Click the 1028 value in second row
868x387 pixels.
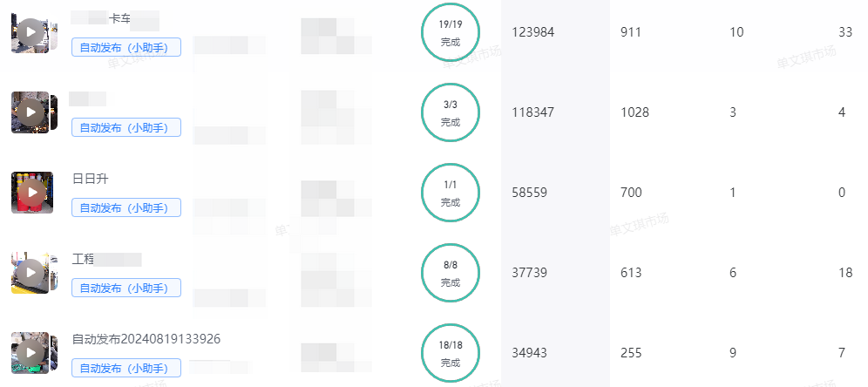click(634, 112)
